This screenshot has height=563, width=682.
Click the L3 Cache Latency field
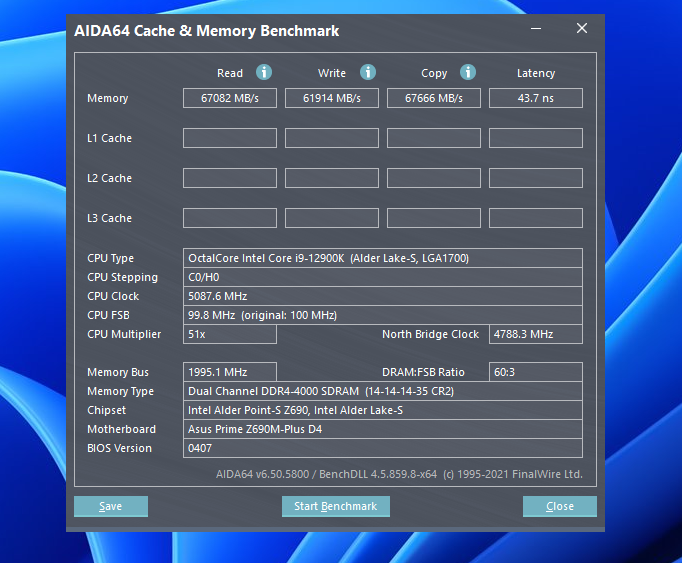tap(536, 218)
